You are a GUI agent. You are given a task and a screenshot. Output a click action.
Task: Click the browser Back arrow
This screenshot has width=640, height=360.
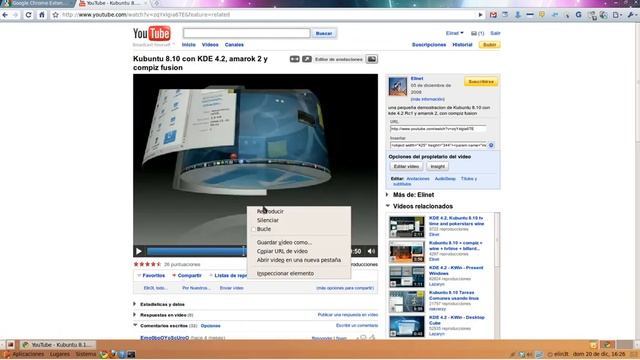pos(5,15)
